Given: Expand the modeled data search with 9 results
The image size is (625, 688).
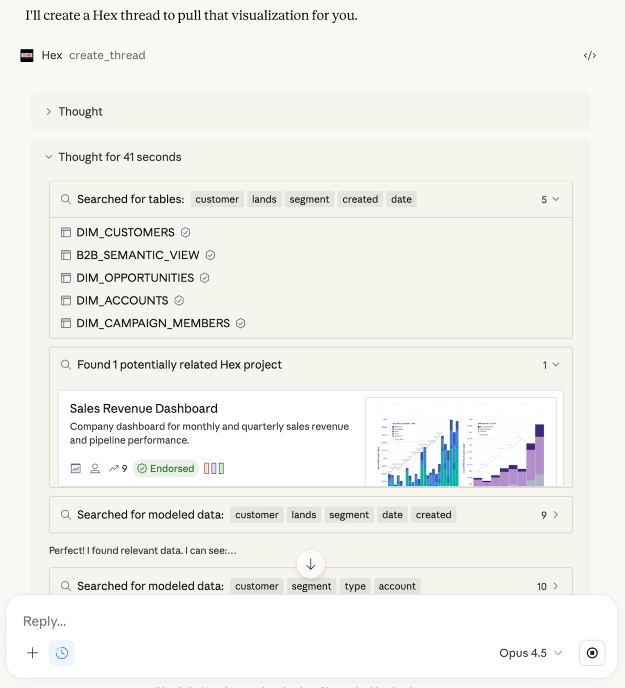Looking at the screenshot, I should point(550,515).
